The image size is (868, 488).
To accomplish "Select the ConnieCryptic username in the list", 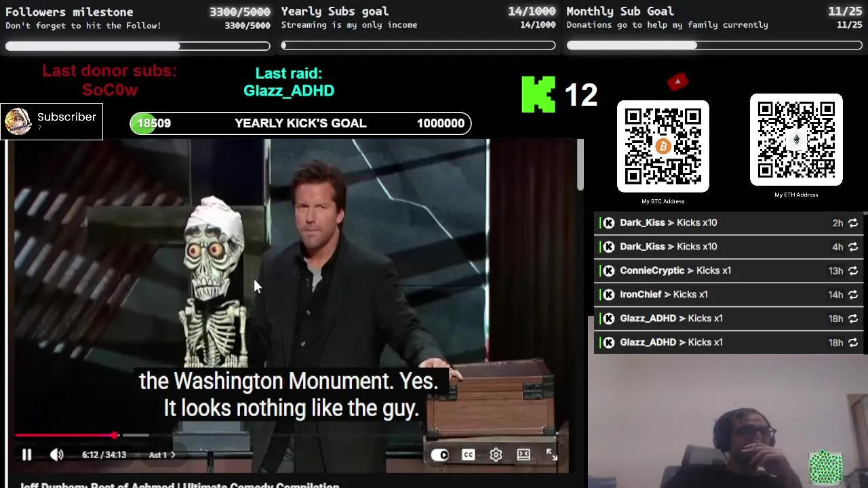I will pyautogui.click(x=652, y=270).
